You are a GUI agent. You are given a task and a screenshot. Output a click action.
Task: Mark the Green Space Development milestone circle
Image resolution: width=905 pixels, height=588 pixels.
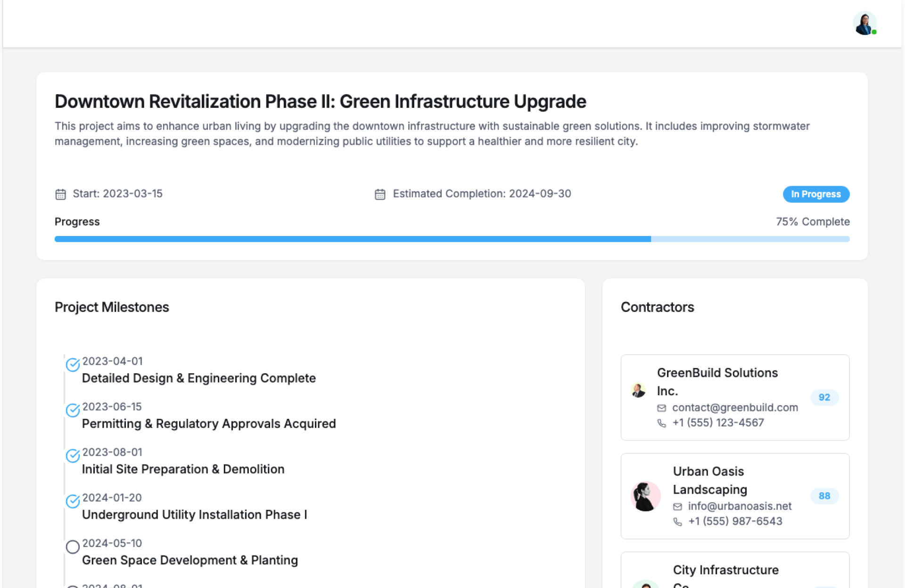[73, 547]
